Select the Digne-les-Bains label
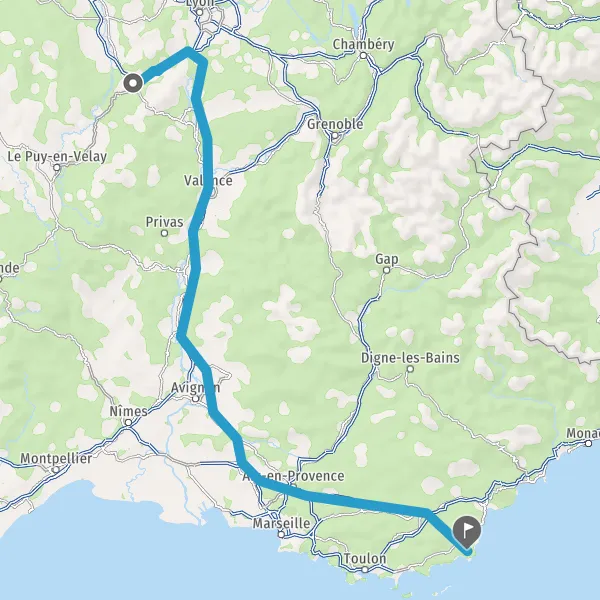 pos(410,358)
